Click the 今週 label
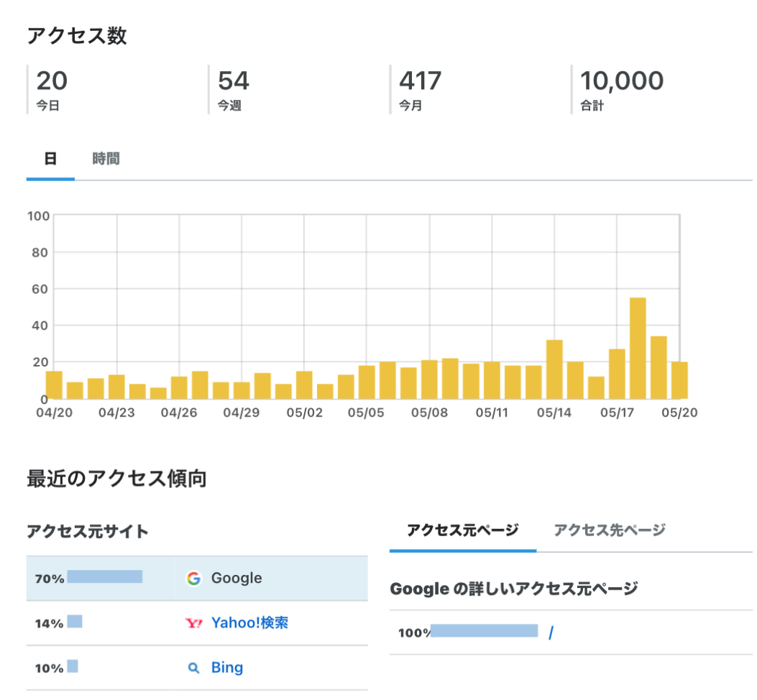The image size is (757, 700). [x=229, y=105]
